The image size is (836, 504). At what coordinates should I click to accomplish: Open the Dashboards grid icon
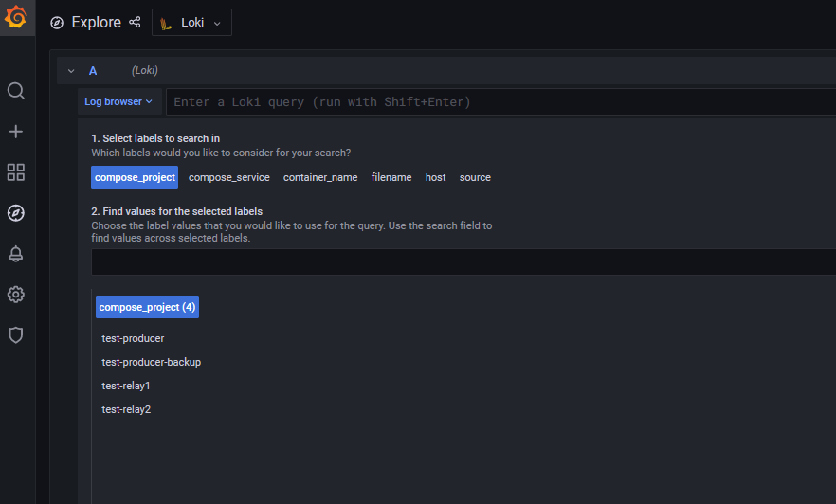[x=16, y=172]
